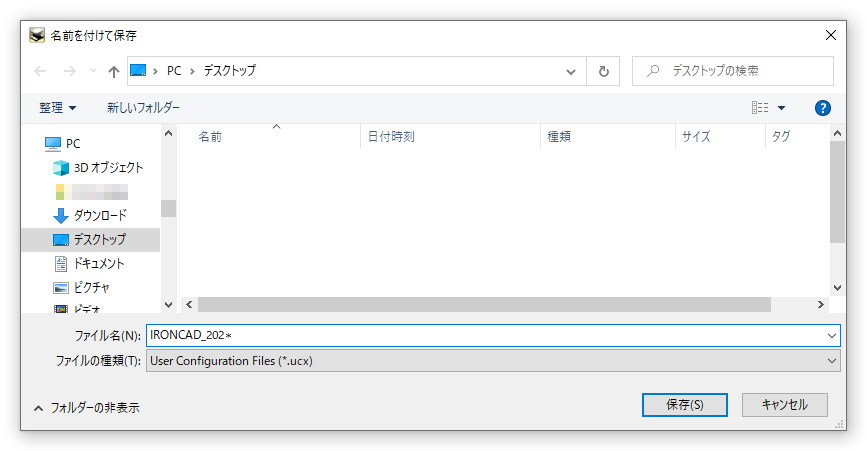Open the ダウンロード folder in sidebar
This screenshot has width=867, height=451.
tap(100, 215)
